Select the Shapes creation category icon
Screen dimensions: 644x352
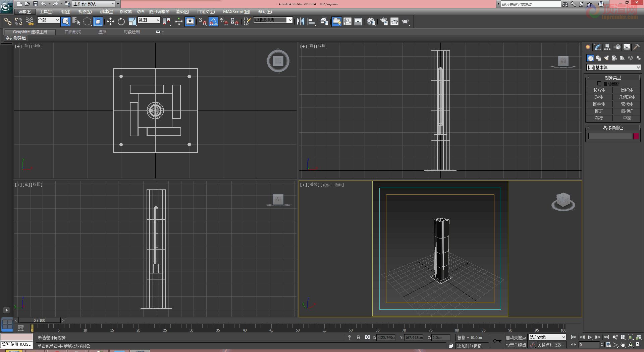tap(598, 58)
